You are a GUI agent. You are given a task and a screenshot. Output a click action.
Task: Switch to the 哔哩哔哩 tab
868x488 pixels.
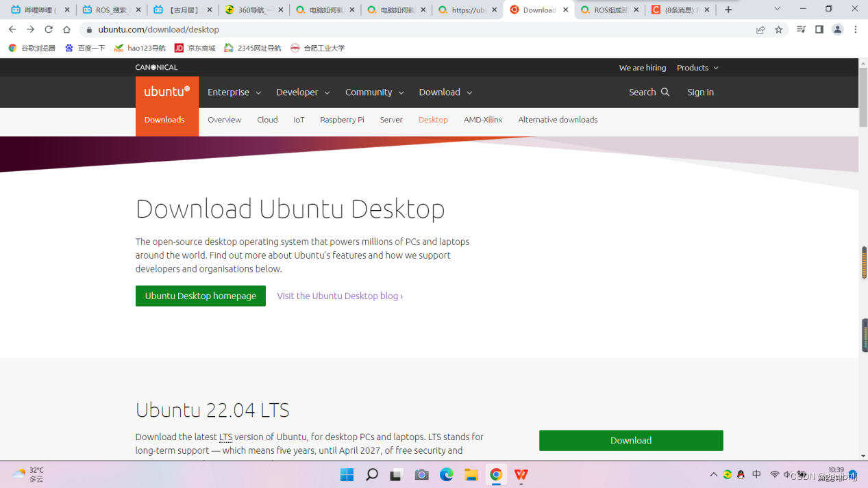click(40, 10)
